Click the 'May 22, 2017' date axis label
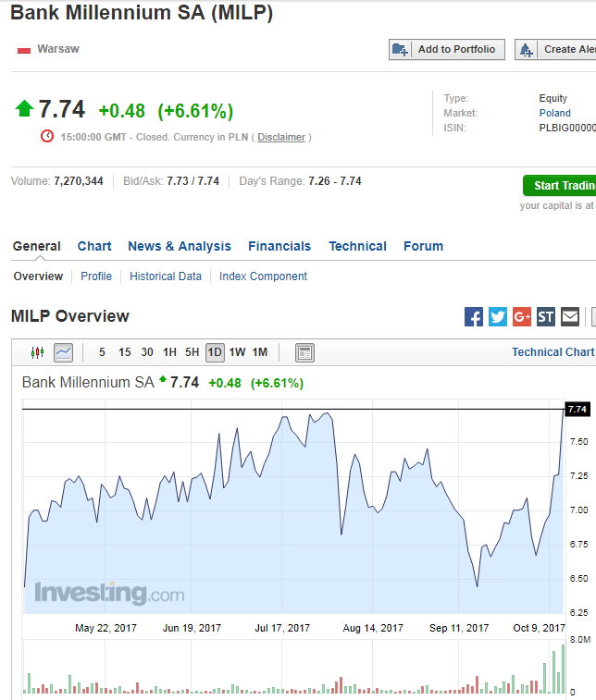596x700 pixels. pyautogui.click(x=106, y=628)
